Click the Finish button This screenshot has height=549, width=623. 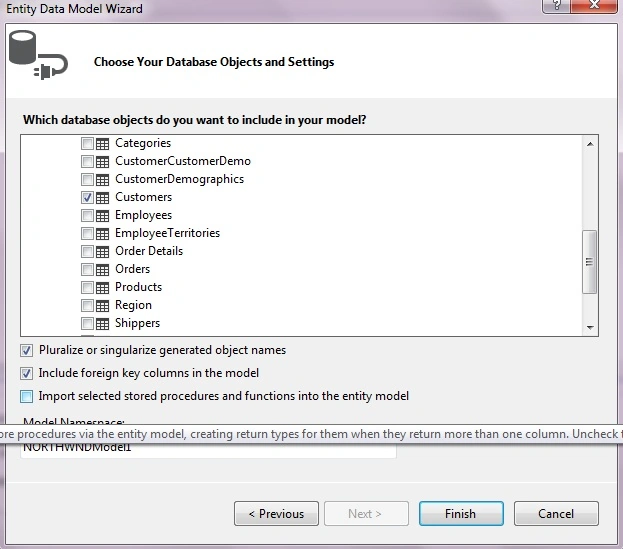click(x=461, y=514)
